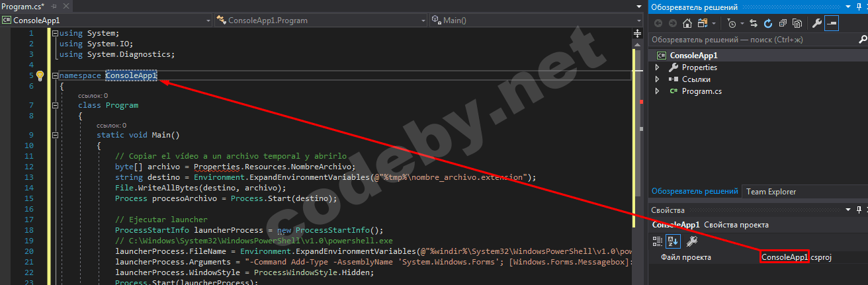Click Sync with Active Document arrows icon
The height and width of the screenshot is (285, 868).
coord(754,23)
